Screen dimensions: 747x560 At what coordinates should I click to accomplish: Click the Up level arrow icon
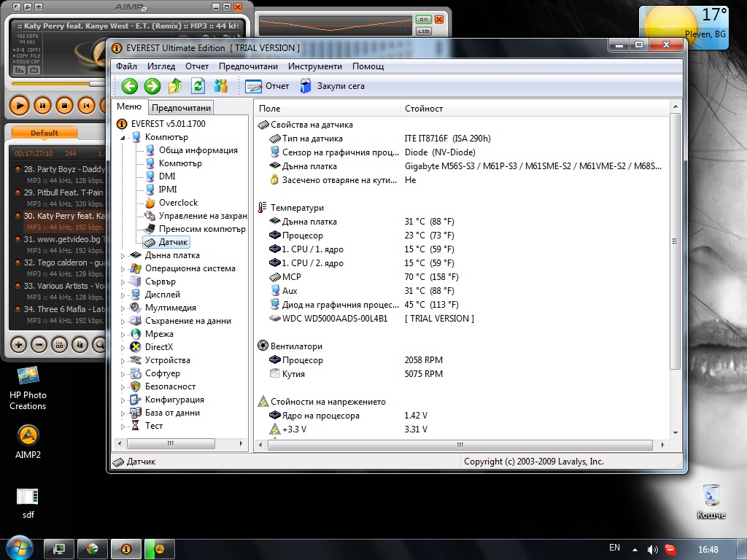click(x=175, y=86)
